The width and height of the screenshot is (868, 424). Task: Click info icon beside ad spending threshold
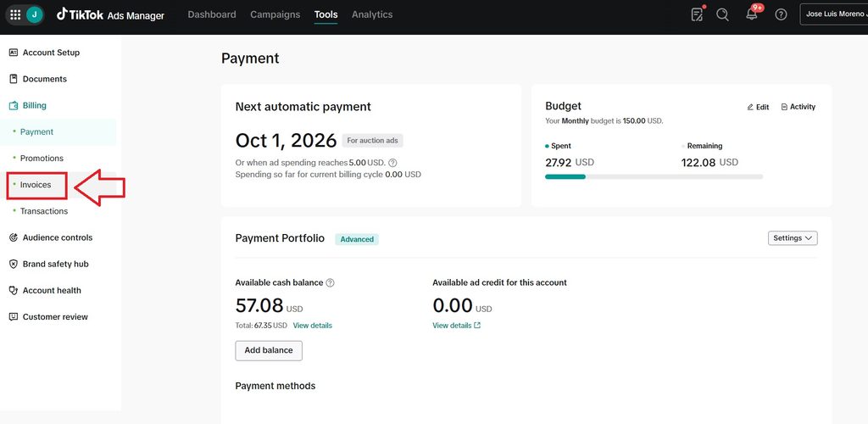tap(392, 163)
